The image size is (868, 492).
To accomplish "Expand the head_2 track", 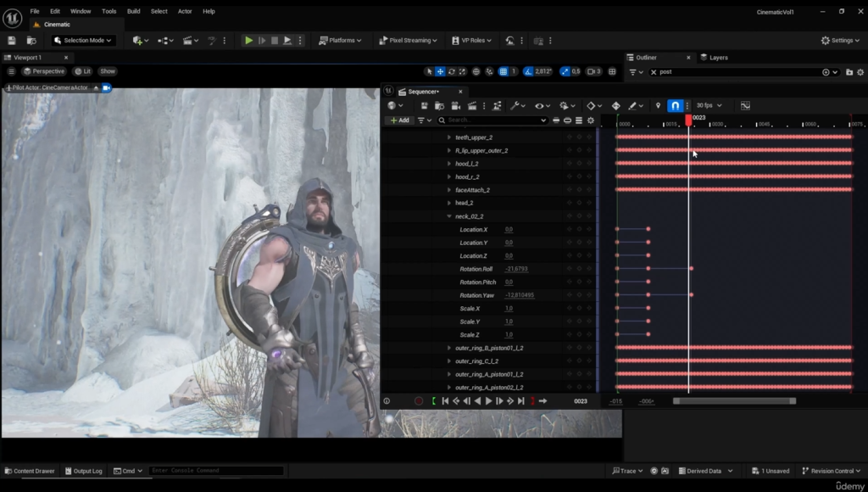I will 449,203.
